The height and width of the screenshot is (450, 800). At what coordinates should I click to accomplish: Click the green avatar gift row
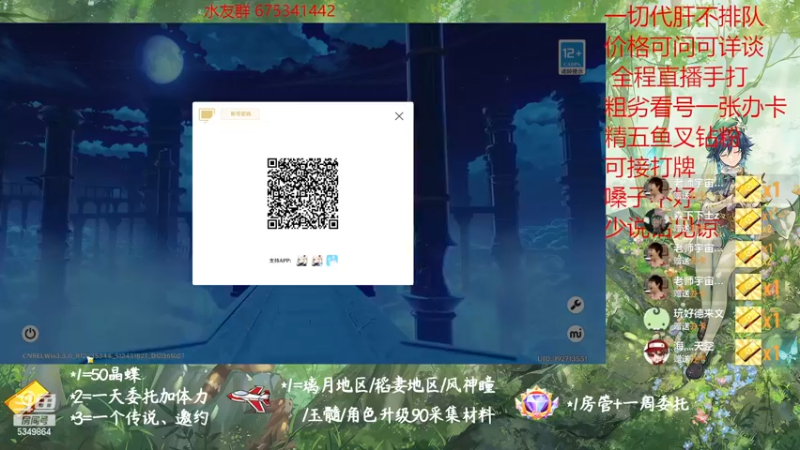click(x=712, y=319)
